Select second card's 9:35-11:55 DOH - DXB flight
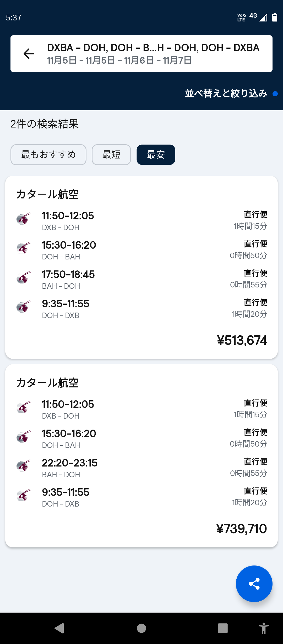Screen dimensions: 283x644 coord(66,497)
